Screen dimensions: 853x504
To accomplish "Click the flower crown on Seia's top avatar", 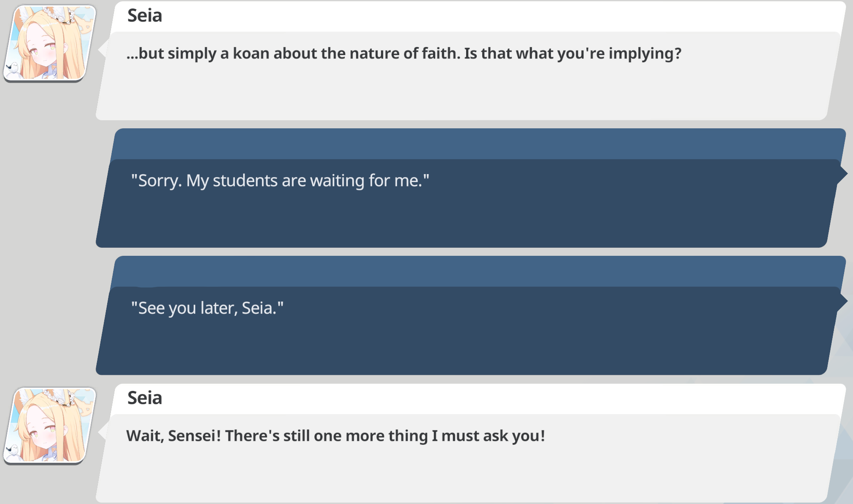I will pyautogui.click(x=58, y=15).
